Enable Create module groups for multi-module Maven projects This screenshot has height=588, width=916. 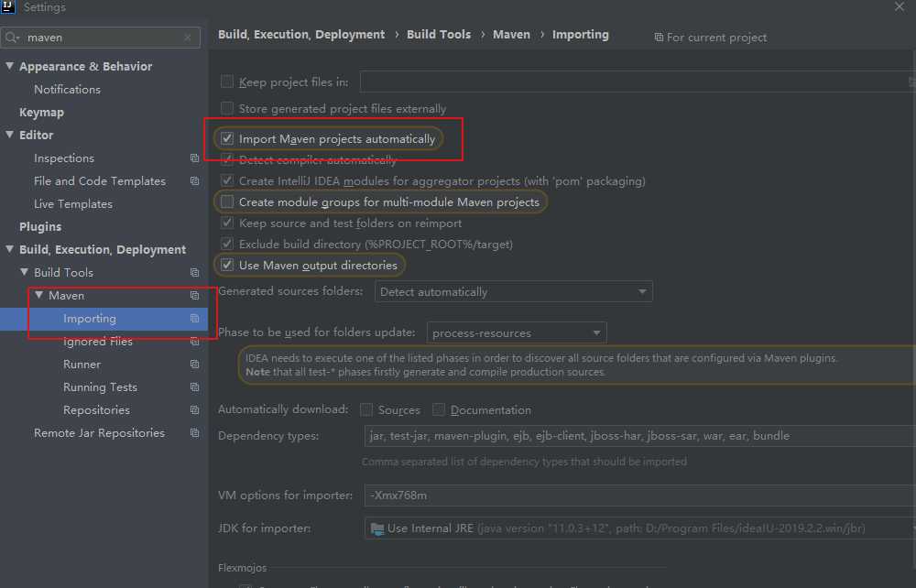pyautogui.click(x=226, y=201)
